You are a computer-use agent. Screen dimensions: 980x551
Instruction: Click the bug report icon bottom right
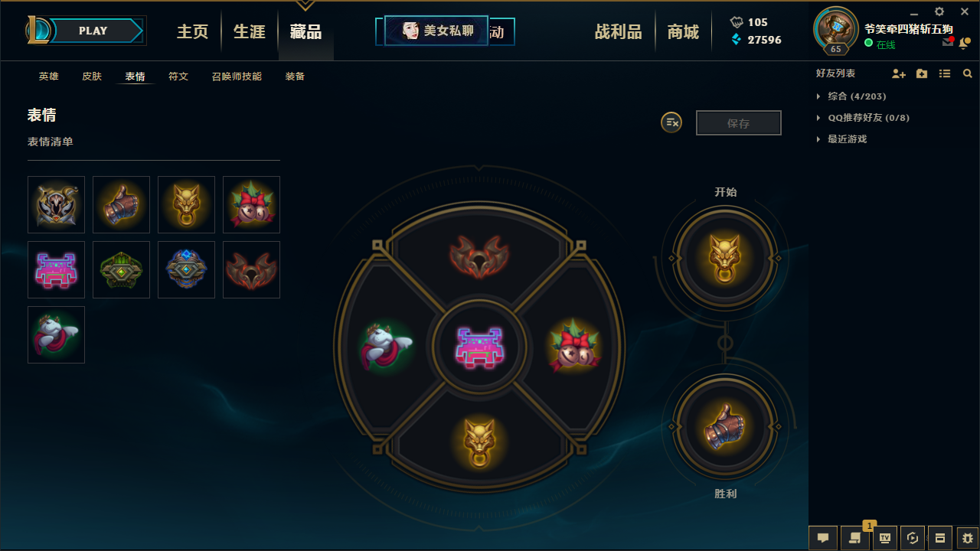[968, 538]
